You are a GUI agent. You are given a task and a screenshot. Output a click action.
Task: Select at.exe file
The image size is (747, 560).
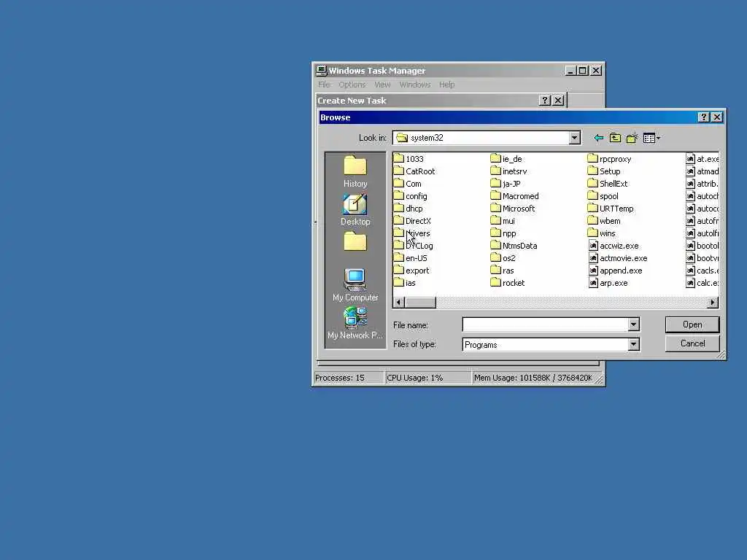[703, 159]
